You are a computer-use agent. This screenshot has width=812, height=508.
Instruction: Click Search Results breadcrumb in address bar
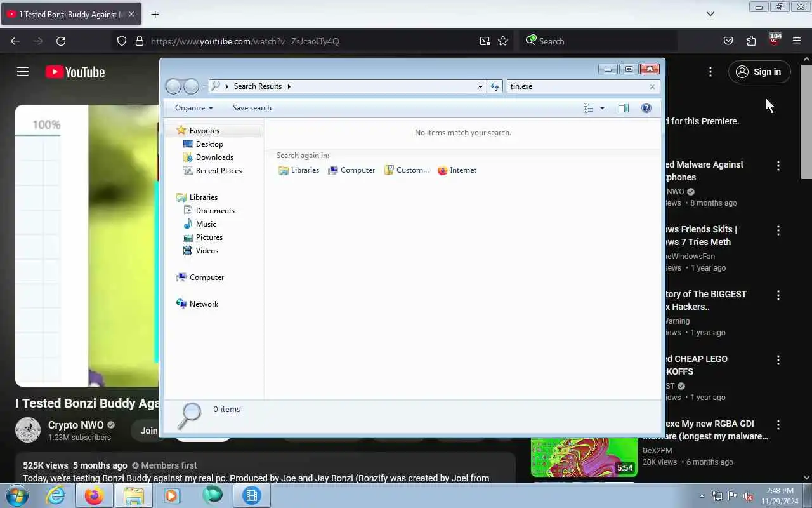click(258, 86)
